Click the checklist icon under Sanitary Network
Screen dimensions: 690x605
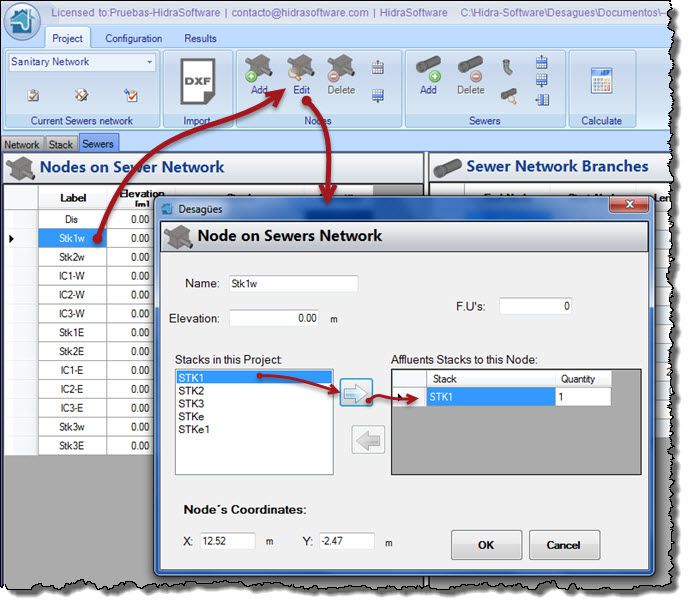pyautogui.click(x=131, y=95)
